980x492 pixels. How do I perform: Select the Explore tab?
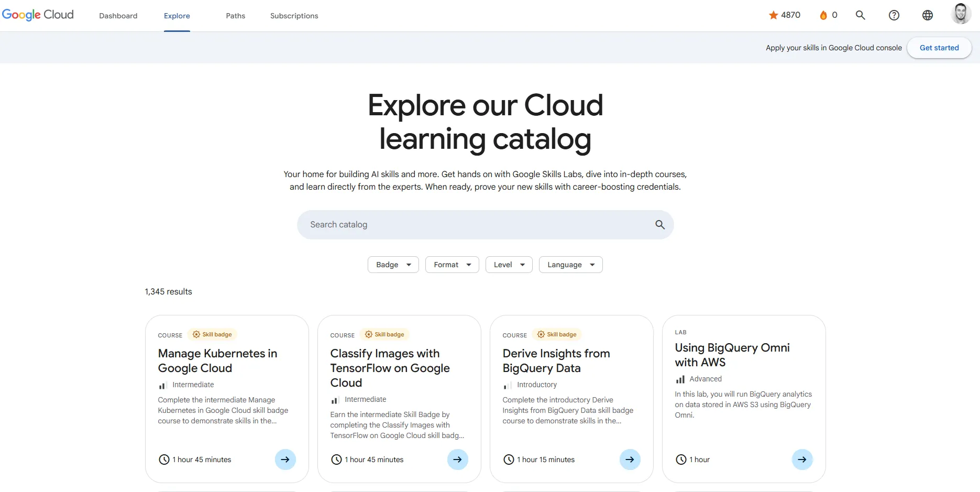[x=177, y=16]
